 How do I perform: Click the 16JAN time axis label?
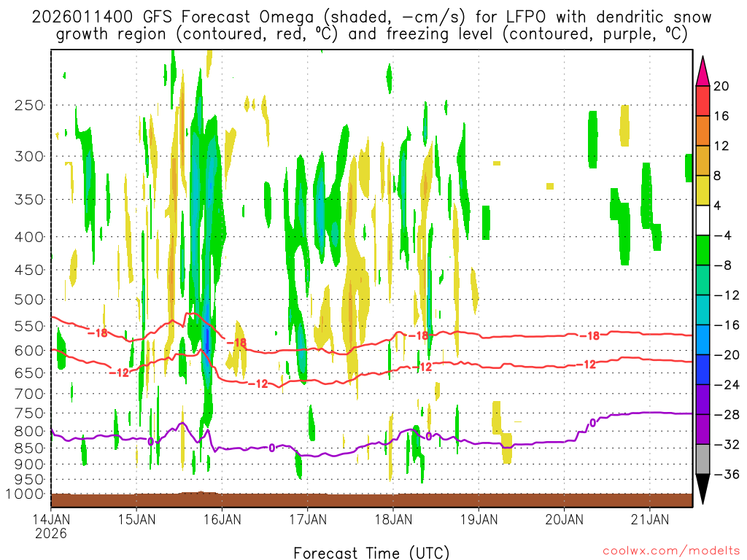(x=222, y=519)
